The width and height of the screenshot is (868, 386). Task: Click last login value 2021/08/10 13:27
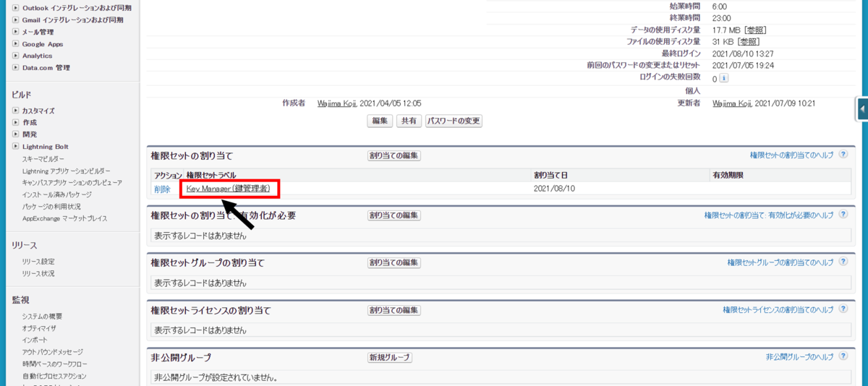(743, 53)
